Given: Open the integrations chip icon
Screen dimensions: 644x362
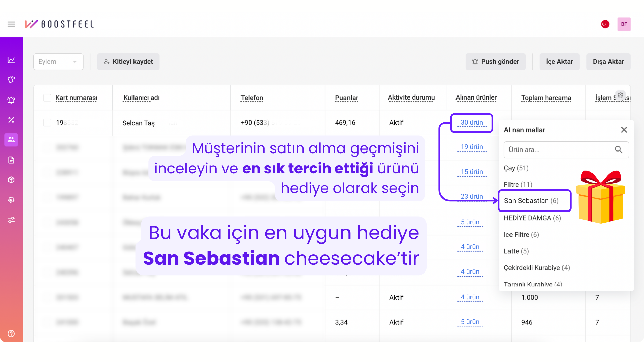Looking at the screenshot, I should [11, 200].
